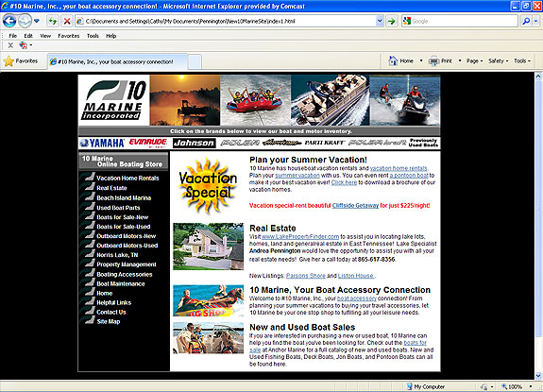The width and height of the screenshot is (543, 392).
Task: Click the Favorites star button
Action: click(21, 61)
